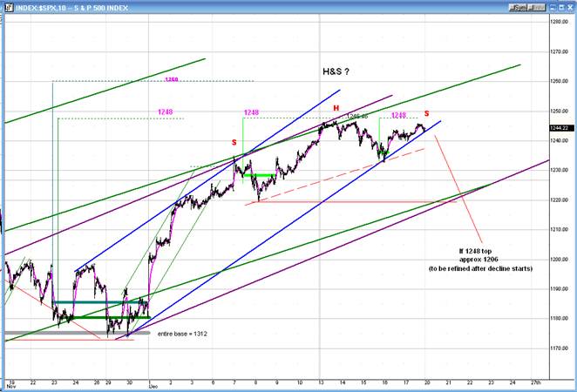Click the 'entire base = 1312' annotation
This screenshot has height=392, width=577.
[x=182, y=334]
